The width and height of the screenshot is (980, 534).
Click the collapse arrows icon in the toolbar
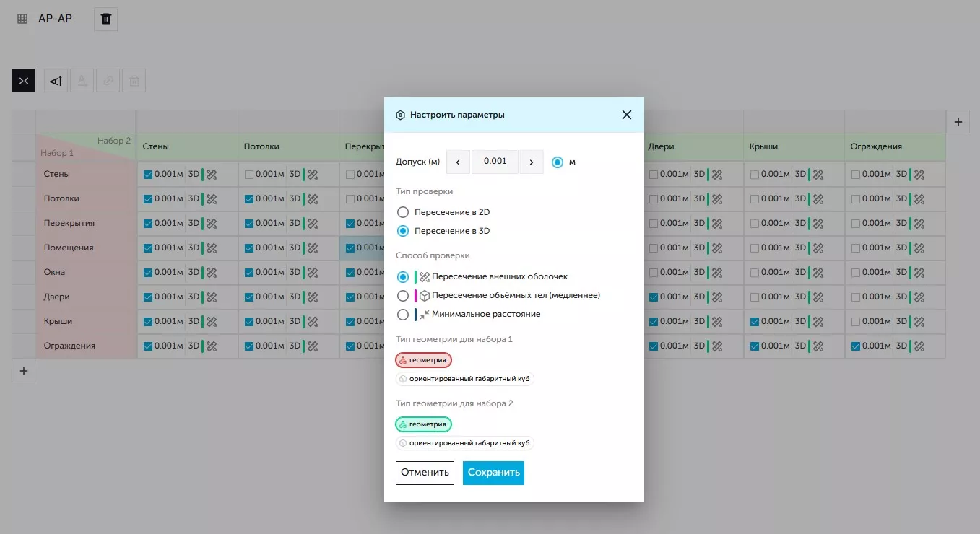click(23, 81)
